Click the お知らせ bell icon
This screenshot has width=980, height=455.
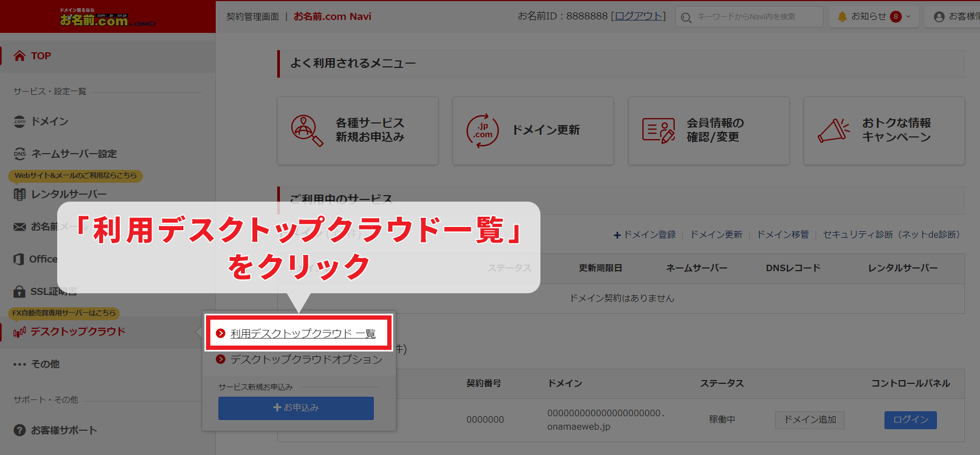pos(842,17)
